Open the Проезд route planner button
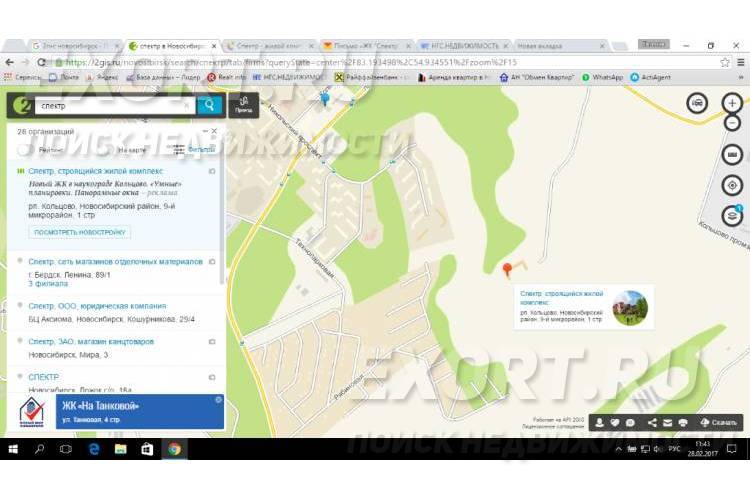 point(244,105)
